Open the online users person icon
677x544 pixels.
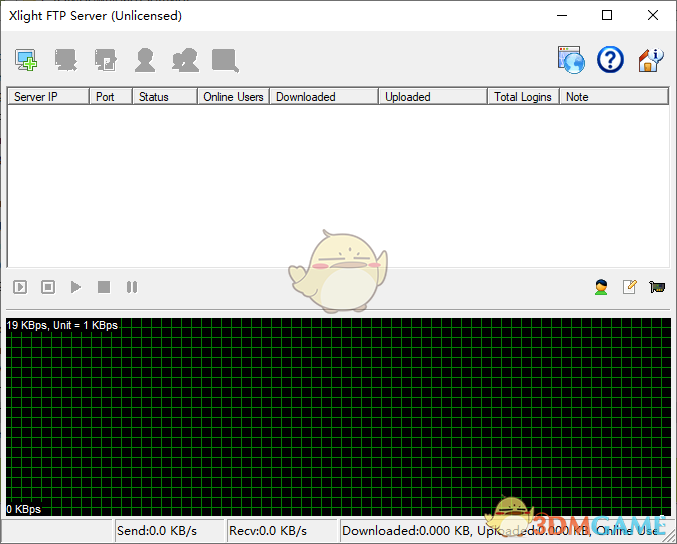(x=601, y=287)
